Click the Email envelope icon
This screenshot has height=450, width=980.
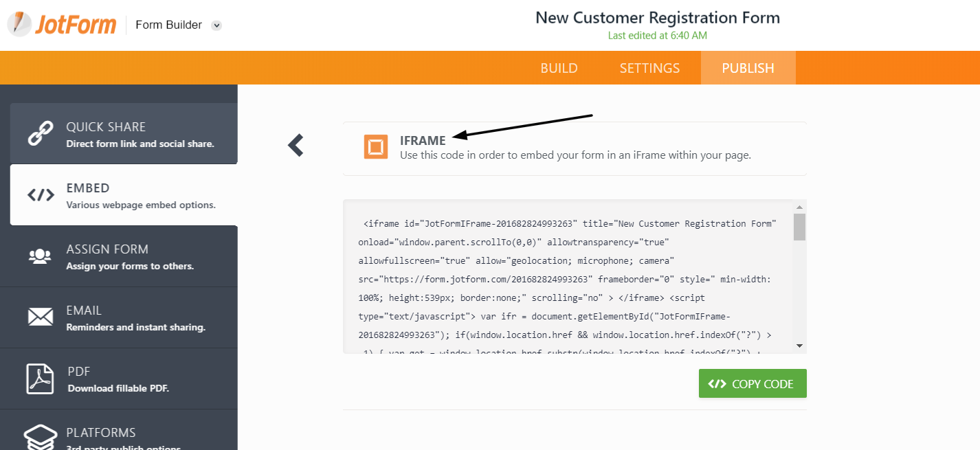41,317
